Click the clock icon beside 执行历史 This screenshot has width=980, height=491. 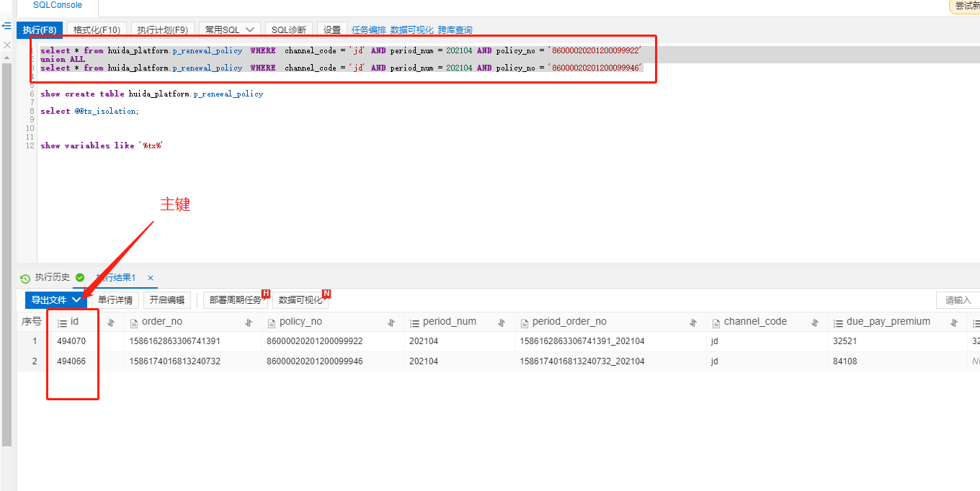click(25, 278)
